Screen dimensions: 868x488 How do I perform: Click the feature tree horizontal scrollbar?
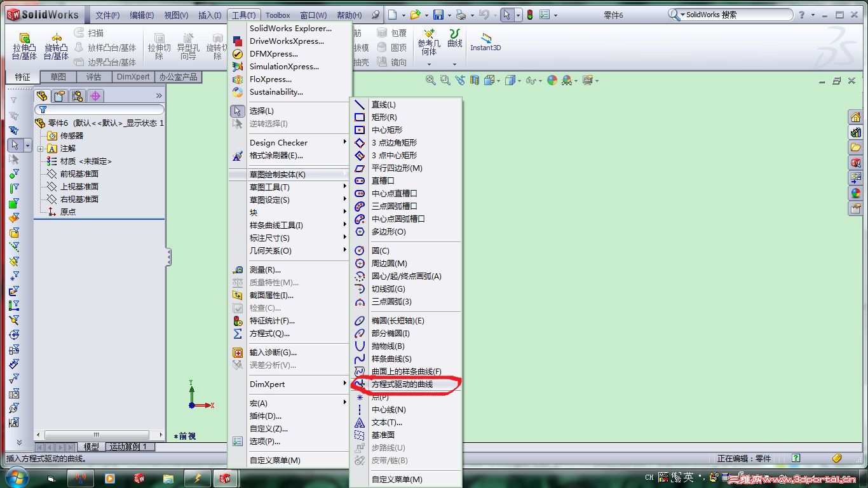click(97, 435)
